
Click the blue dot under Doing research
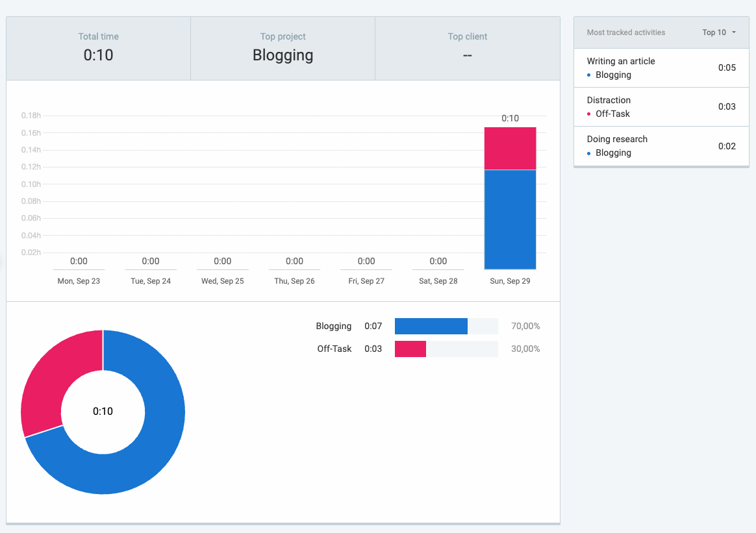click(589, 153)
